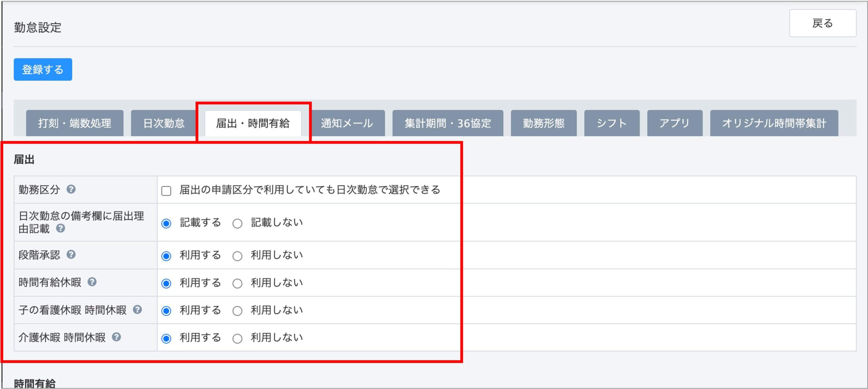This screenshot has width=868, height=389.
Task: Click the 戻る button
Action: tap(822, 23)
